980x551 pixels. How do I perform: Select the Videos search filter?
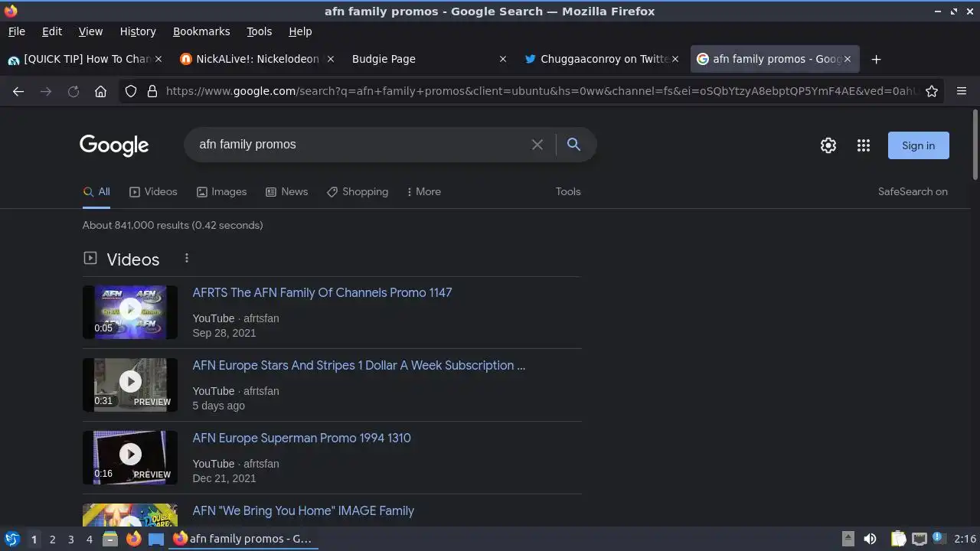coord(153,191)
